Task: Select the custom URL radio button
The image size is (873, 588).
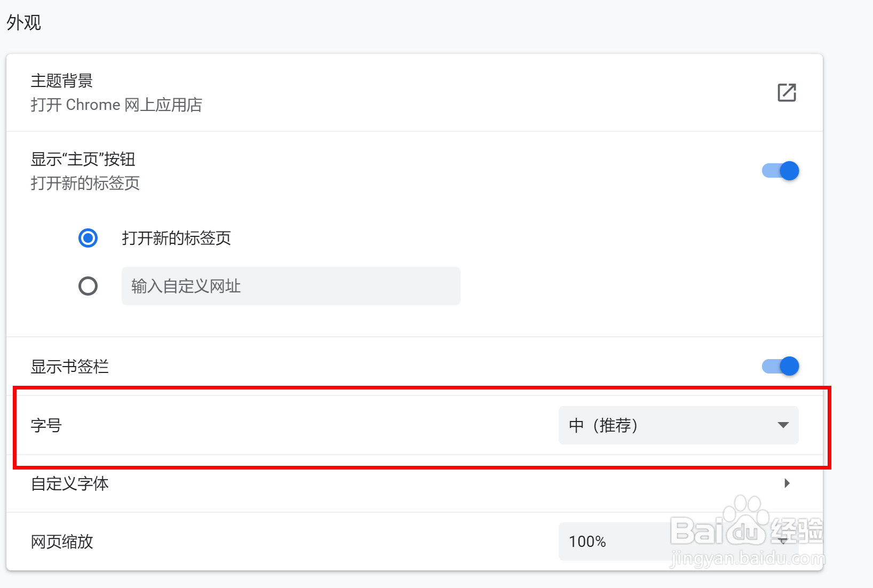Action: [88, 286]
